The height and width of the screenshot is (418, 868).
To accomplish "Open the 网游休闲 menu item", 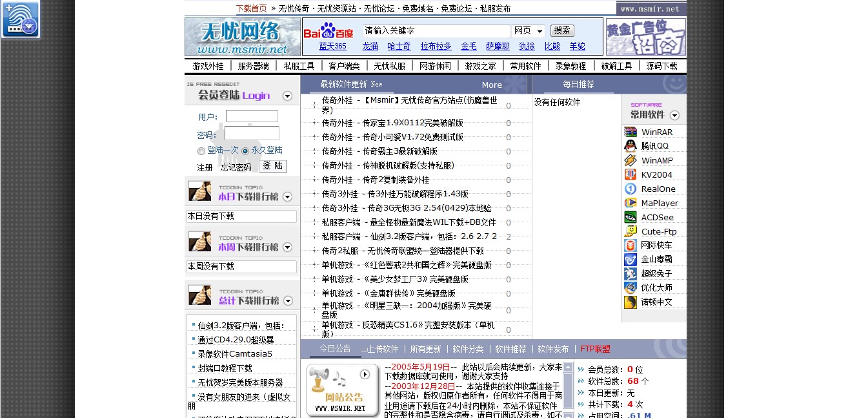I will tap(435, 66).
